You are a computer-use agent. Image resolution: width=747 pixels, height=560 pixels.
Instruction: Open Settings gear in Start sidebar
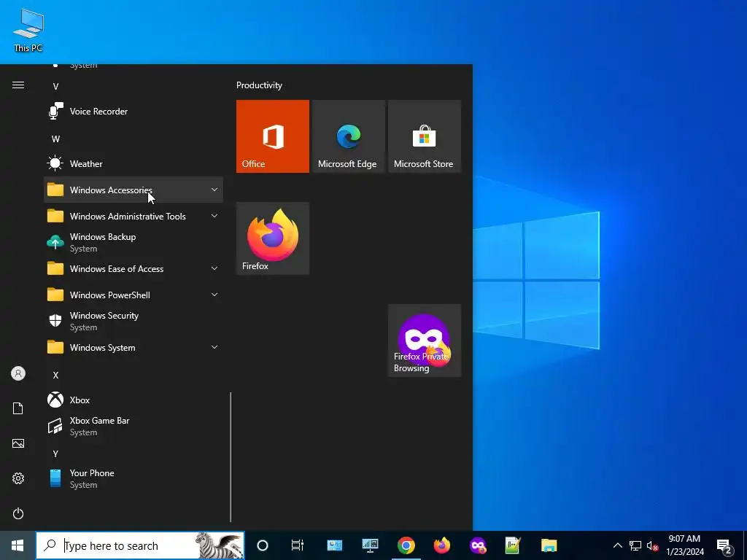pos(18,478)
